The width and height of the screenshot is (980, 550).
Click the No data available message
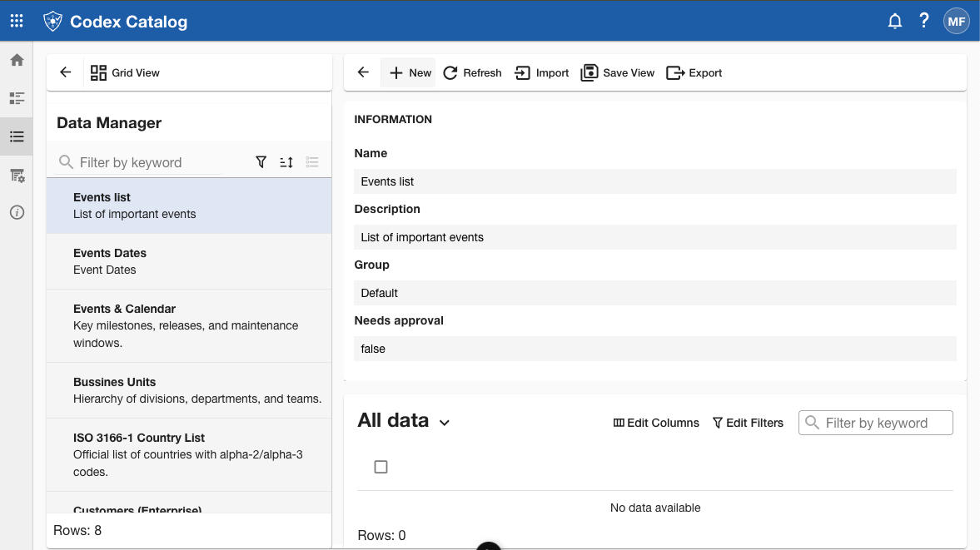click(655, 508)
